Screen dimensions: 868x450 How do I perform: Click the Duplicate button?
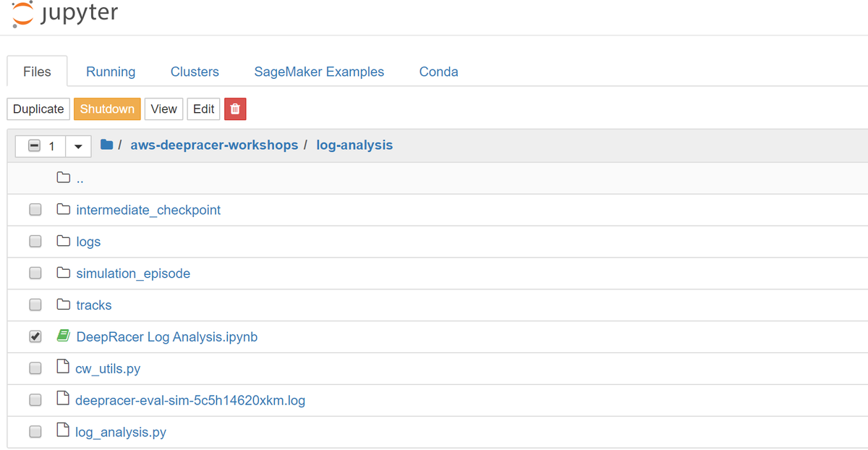(x=38, y=109)
